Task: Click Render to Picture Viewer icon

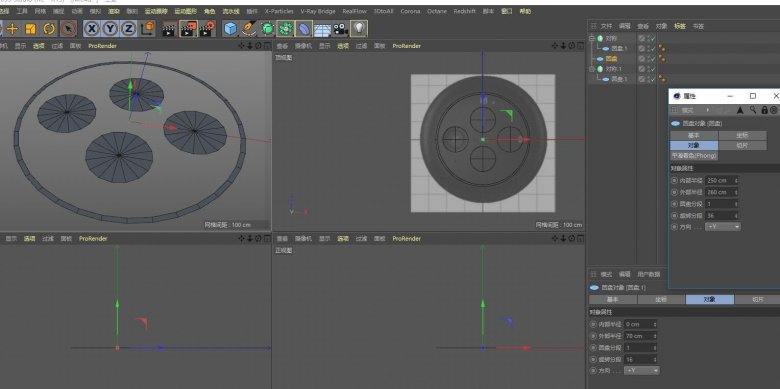Action: [x=188, y=29]
